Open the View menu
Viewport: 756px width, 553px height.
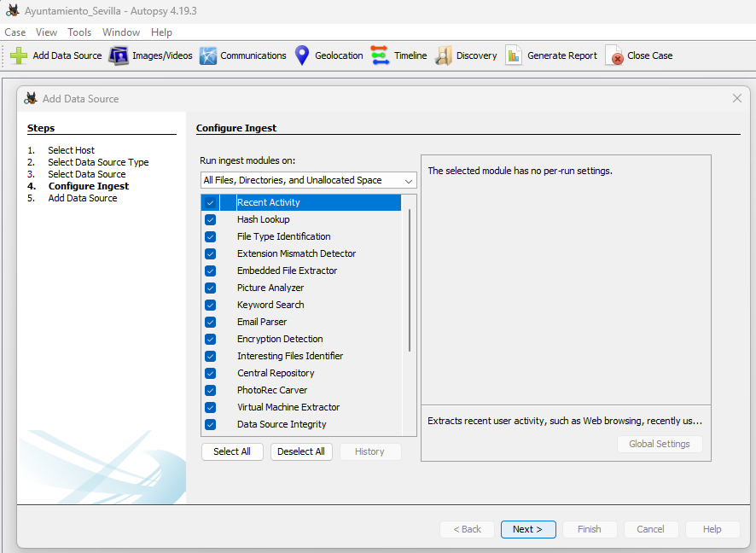46,32
